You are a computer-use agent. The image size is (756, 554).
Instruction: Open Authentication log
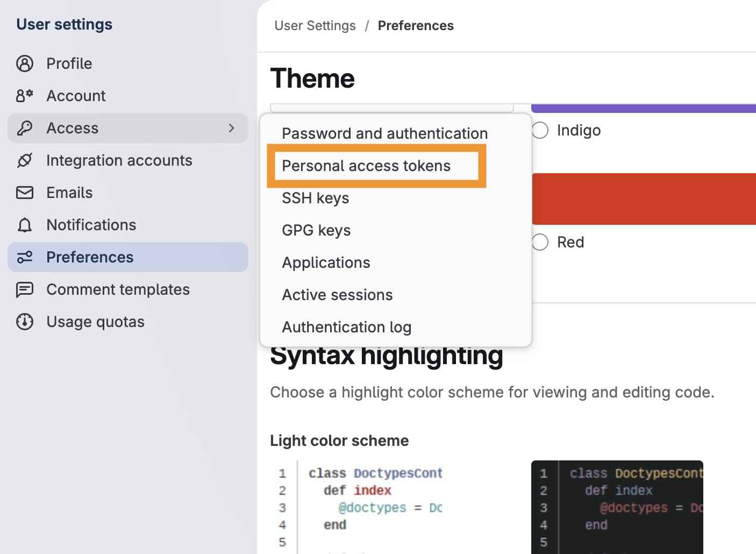coord(347,327)
